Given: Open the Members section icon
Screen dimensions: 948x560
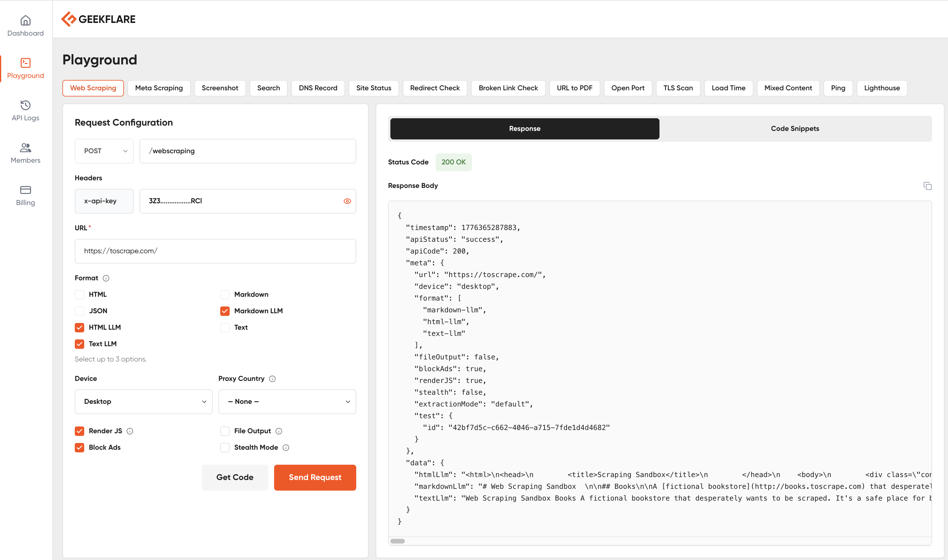Looking at the screenshot, I should [25, 148].
